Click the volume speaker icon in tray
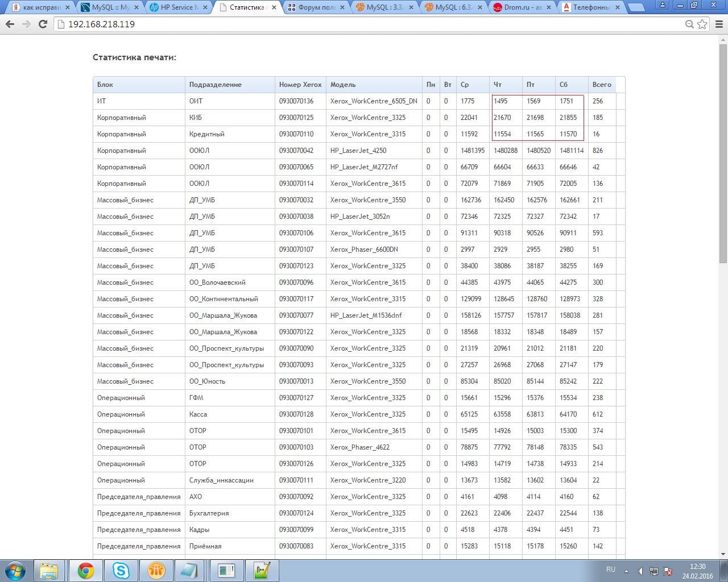Image resolution: width=728 pixels, height=582 pixels. pyautogui.click(x=640, y=571)
